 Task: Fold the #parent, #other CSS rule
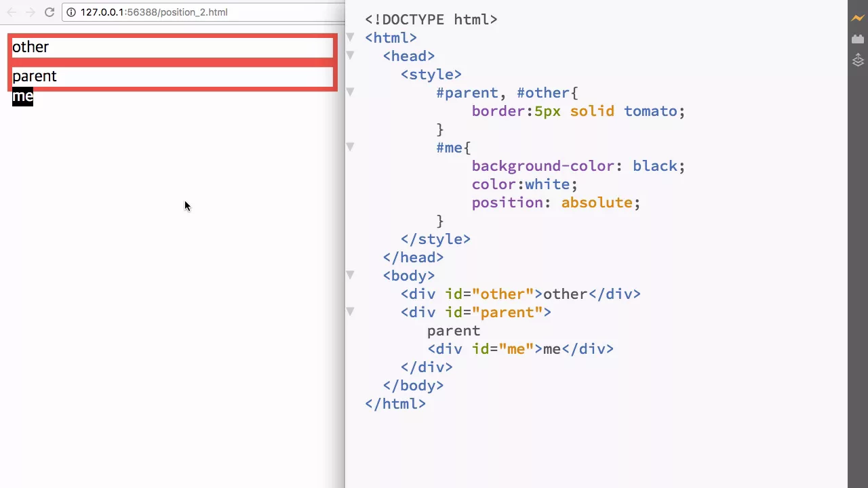350,91
